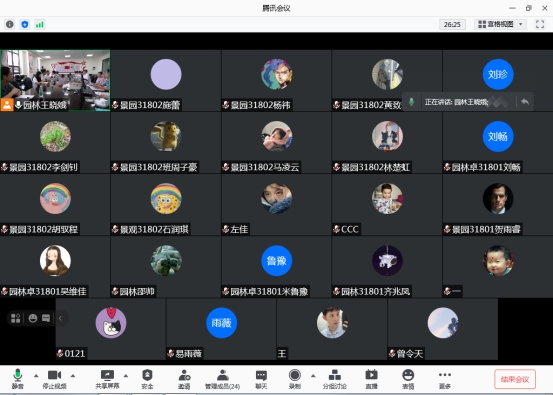The image size is (553, 395).
Task: Open the security (安全) toolbar icon
Action: [147, 379]
